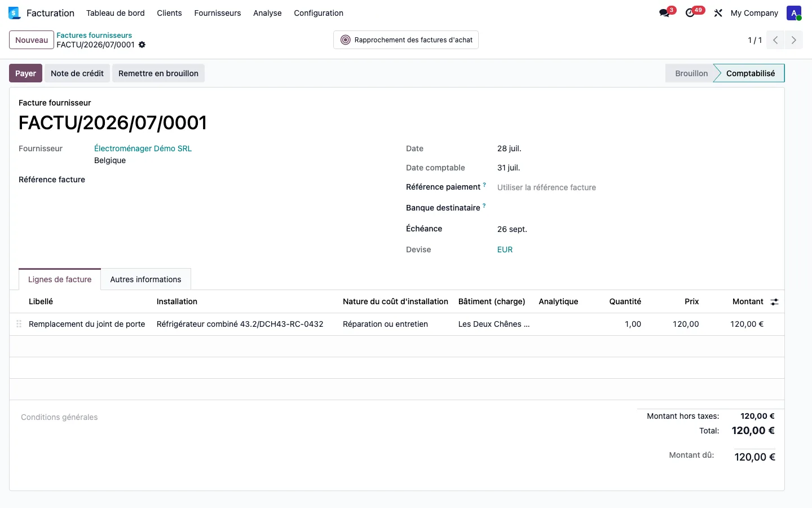Go to the previous record arrow
Screen dimensions: 812x508
click(x=775, y=40)
